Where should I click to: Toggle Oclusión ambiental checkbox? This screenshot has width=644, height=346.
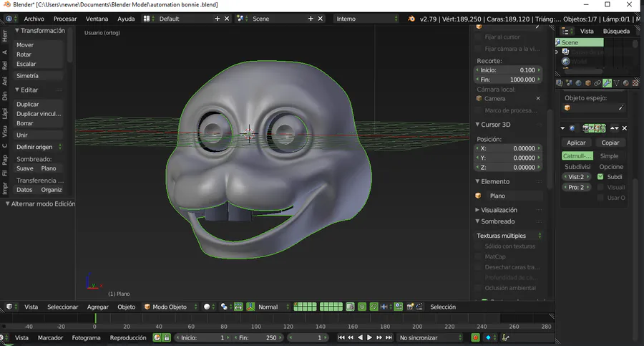478,288
